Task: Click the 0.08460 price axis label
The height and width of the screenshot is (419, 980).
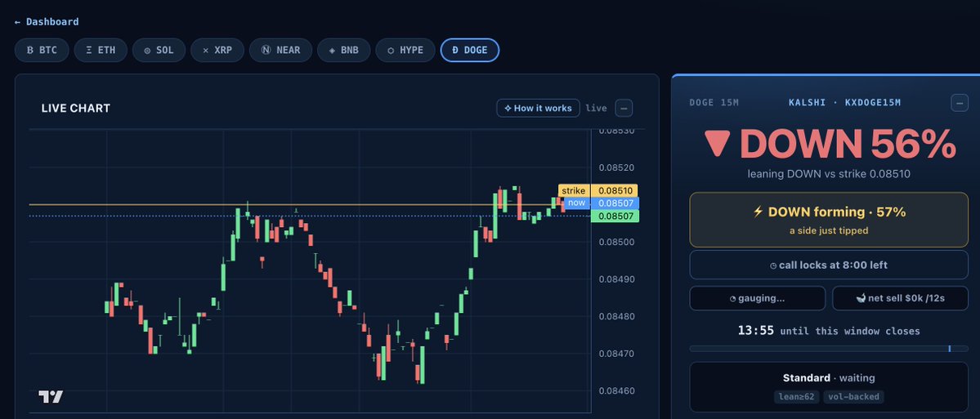Action: [616, 391]
